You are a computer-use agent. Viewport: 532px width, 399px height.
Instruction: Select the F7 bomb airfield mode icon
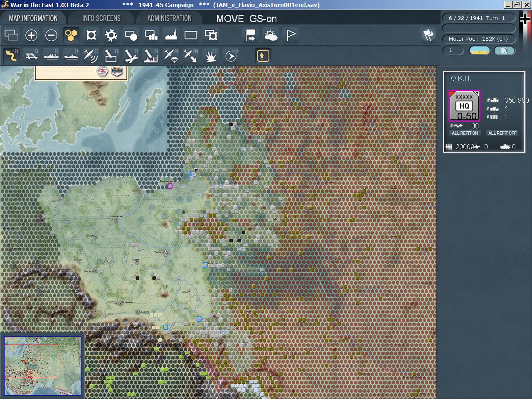click(131, 56)
